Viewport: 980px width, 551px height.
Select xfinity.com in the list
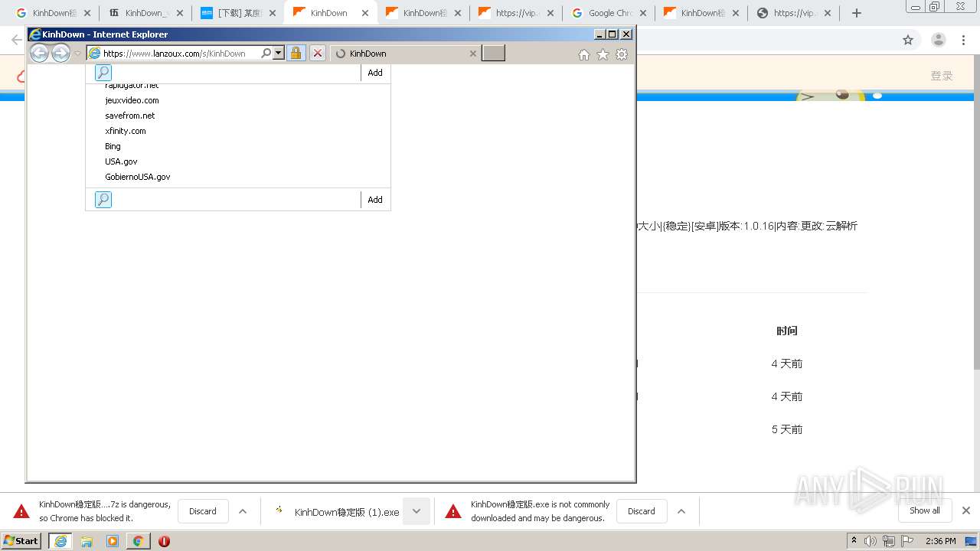click(x=126, y=131)
